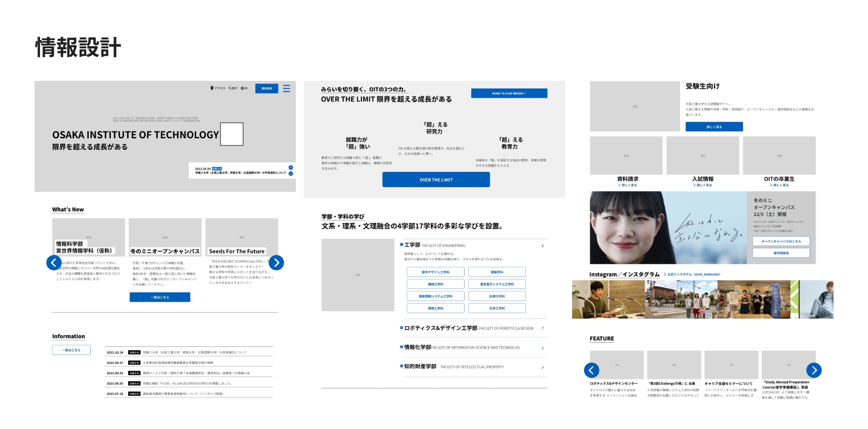Select the 建築学科 department button
Image resolution: width=868 pixels, height=429 pixels.
tap(497, 272)
